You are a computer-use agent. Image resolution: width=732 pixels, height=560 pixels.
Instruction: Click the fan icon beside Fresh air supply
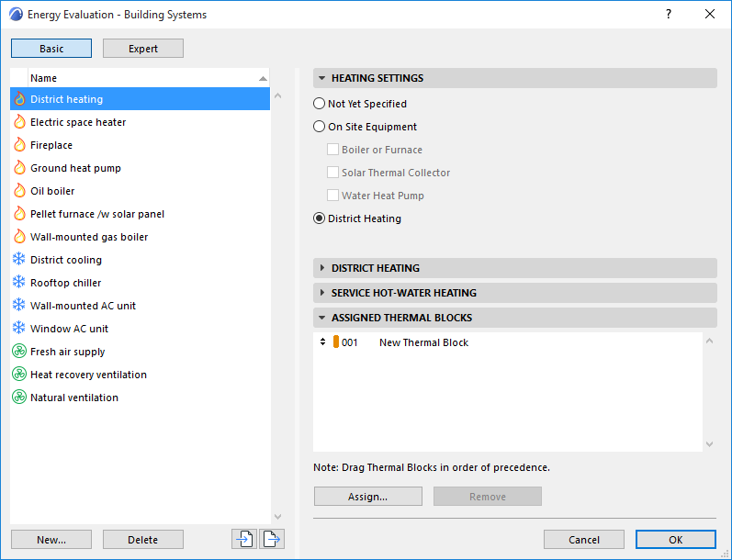click(18, 351)
